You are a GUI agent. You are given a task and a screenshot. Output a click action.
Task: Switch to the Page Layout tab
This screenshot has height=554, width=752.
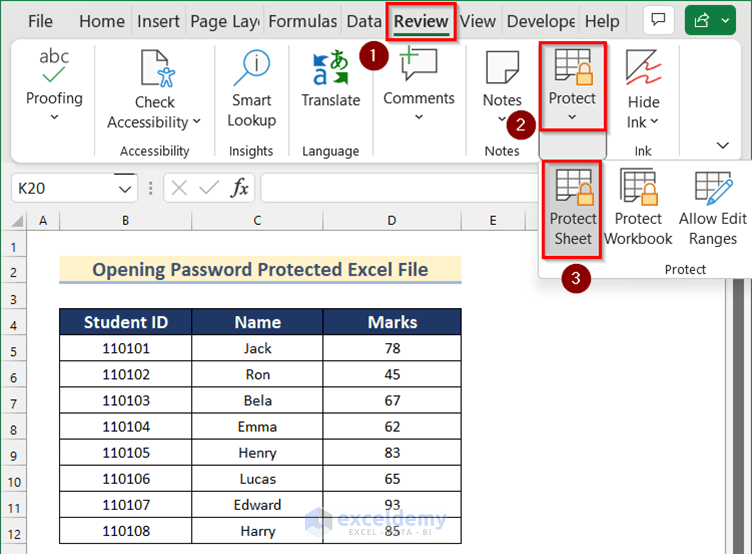[224, 21]
